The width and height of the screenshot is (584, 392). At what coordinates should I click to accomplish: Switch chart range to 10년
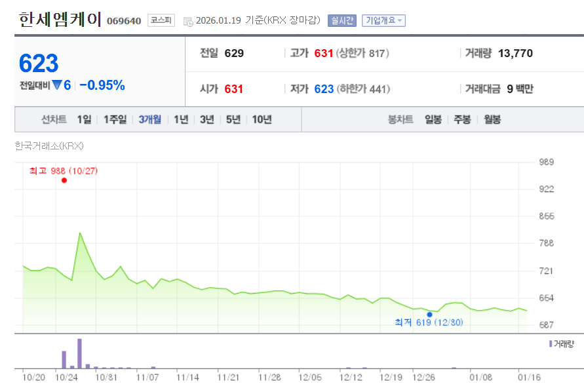262,119
